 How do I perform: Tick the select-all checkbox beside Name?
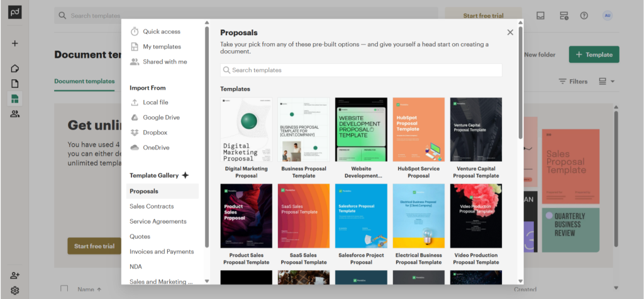[x=64, y=289]
